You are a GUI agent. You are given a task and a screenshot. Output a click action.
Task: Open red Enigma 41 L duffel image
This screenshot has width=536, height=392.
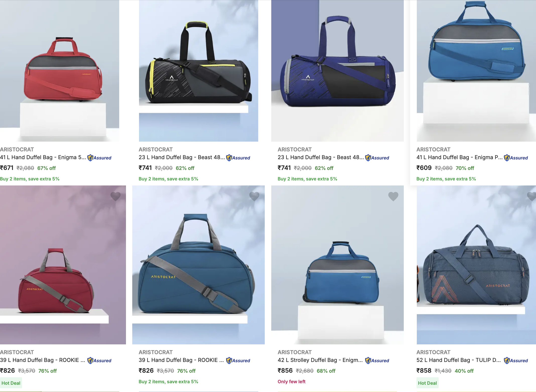point(59,71)
